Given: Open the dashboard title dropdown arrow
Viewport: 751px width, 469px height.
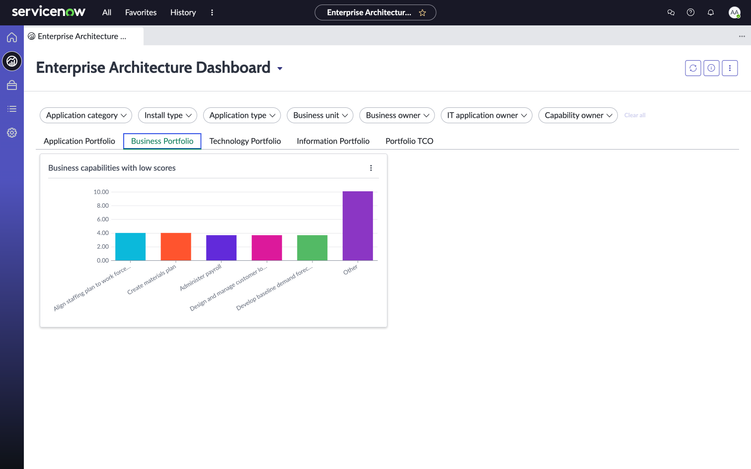Looking at the screenshot, I should tap(280, 69).
